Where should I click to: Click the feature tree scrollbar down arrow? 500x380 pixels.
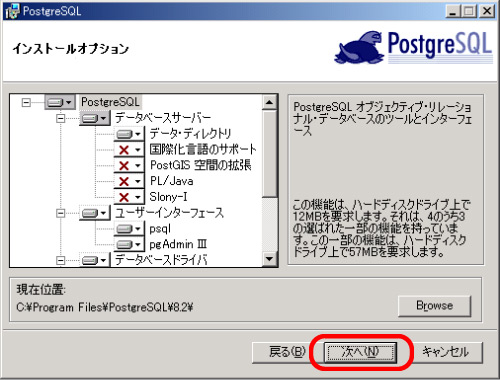[x=270, y=259]
